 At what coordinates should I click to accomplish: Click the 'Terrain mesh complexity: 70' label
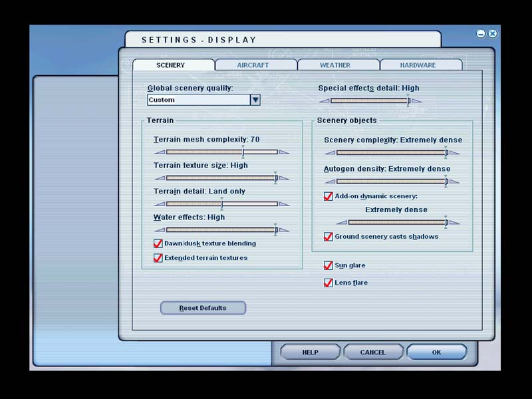click(207, 140)
